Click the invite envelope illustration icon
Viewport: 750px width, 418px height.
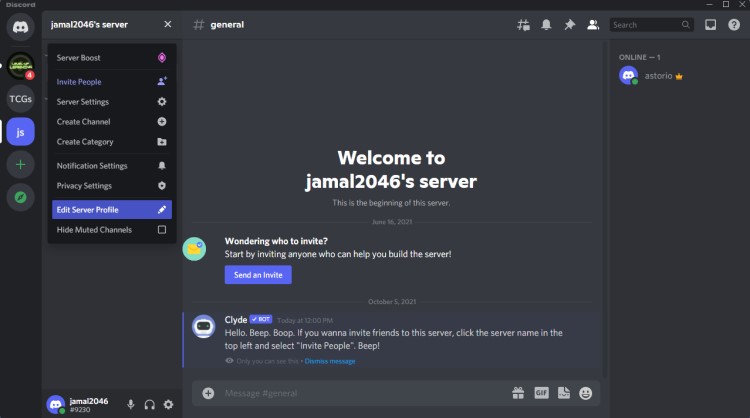tap(194, 249)
